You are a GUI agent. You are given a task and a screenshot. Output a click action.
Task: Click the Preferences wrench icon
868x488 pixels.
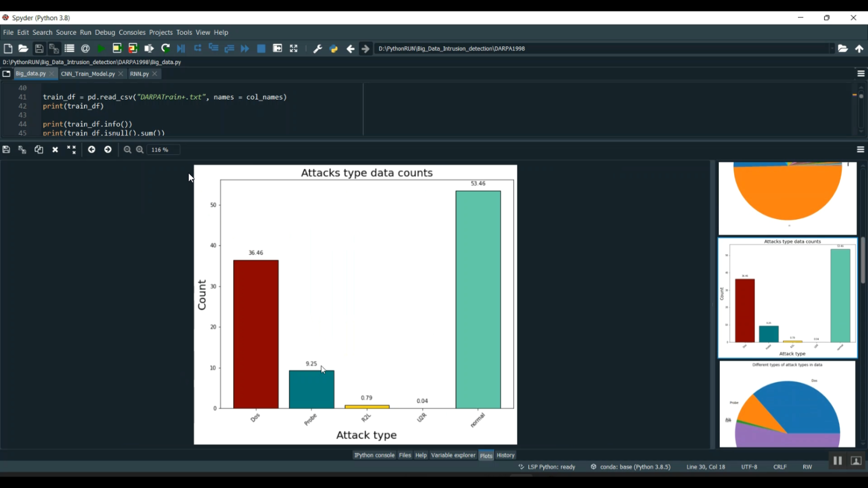click(x=317, y=49)
